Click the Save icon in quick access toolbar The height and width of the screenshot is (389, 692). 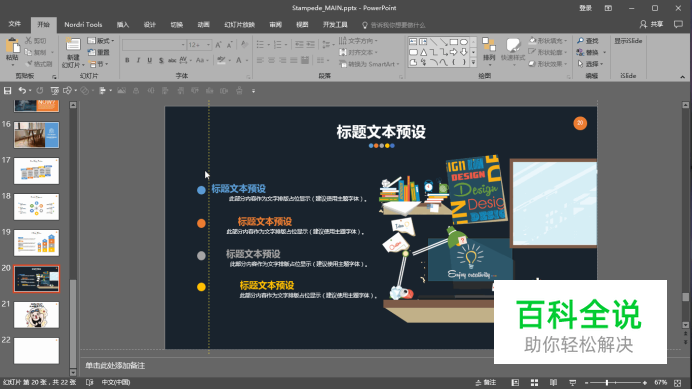(x=8, y=91)
